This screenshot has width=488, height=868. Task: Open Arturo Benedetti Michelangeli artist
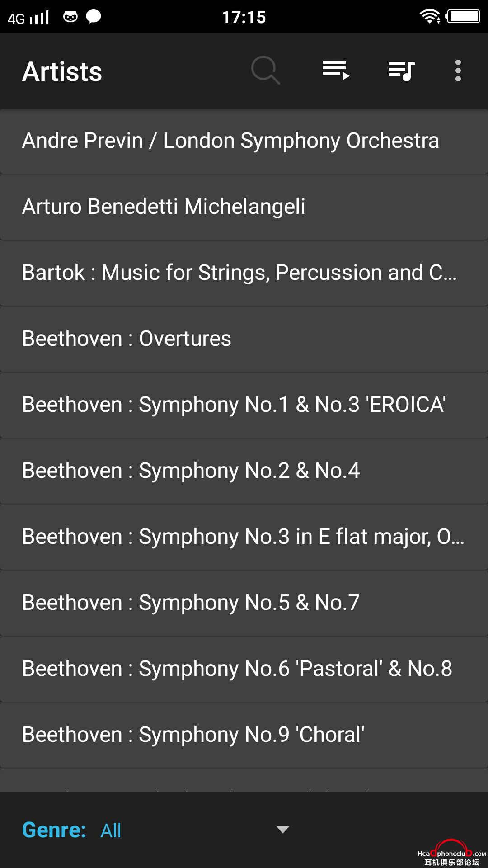244,207
